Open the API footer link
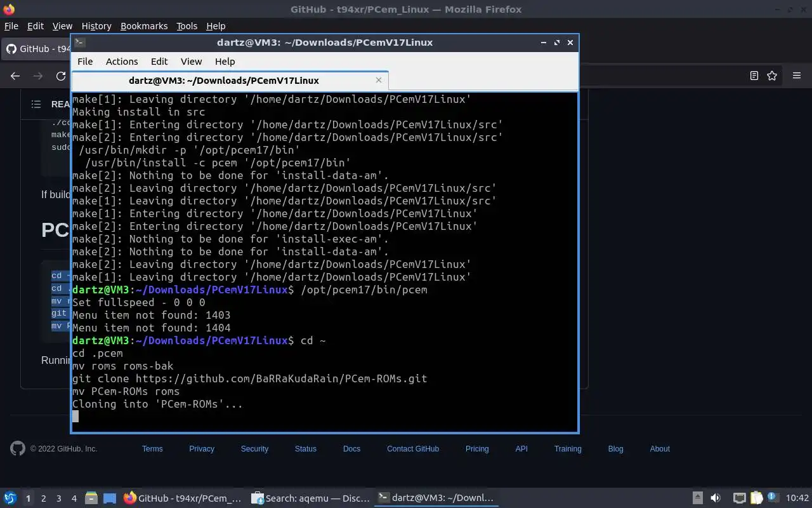The width and height of the screenshot is (812, 508). pyautogui.click(x=521, y=449)
